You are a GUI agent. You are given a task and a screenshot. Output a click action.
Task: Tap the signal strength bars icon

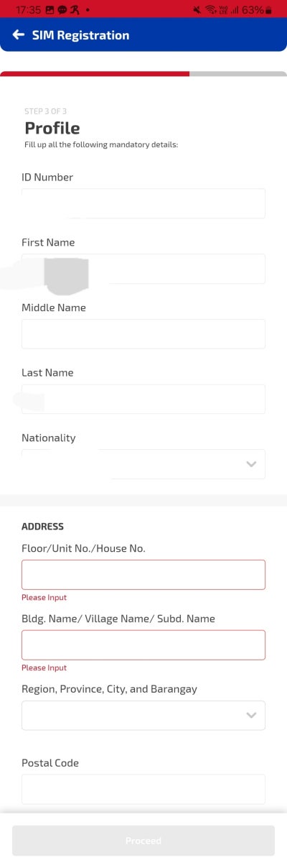click(x=235, y=10)
